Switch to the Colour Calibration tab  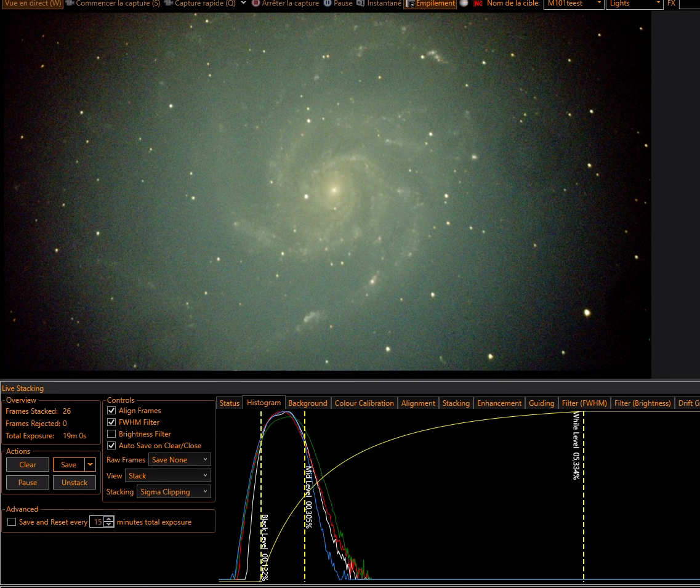click(364, 403)
